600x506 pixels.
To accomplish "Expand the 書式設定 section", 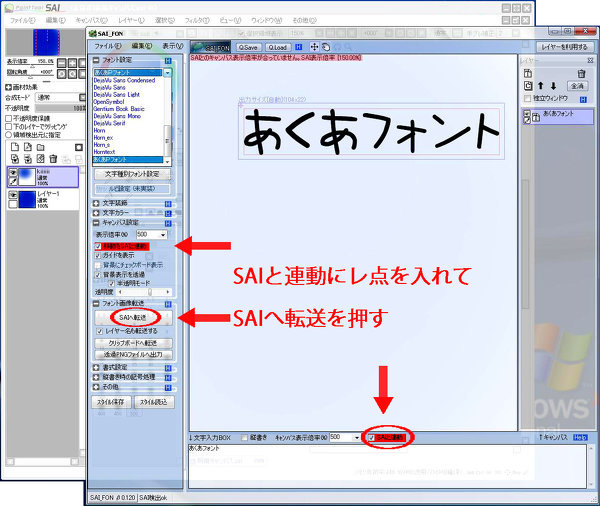I will pos(95,367).
